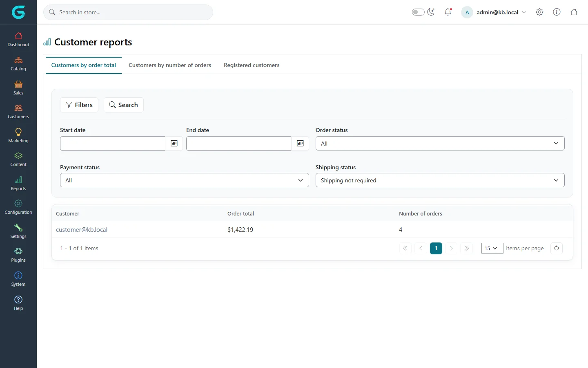This screenshot has height=368, width=588.
Task: Open the Shipping status dropdown
Action: [440, 180]
